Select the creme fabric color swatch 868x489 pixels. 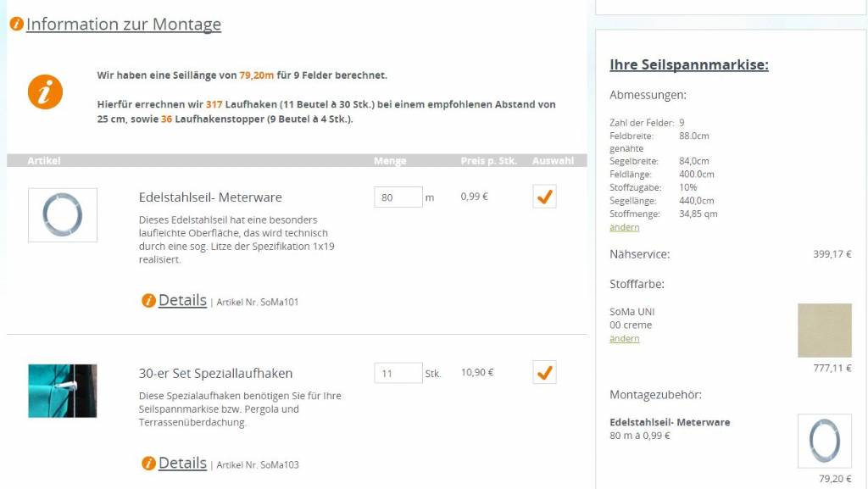pos(824,331)
